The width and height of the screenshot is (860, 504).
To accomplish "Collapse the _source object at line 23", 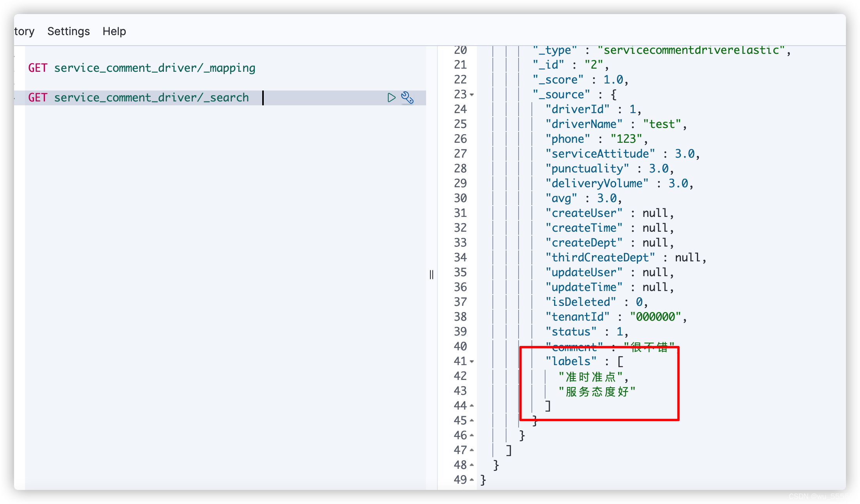I will tap(472, 95).
